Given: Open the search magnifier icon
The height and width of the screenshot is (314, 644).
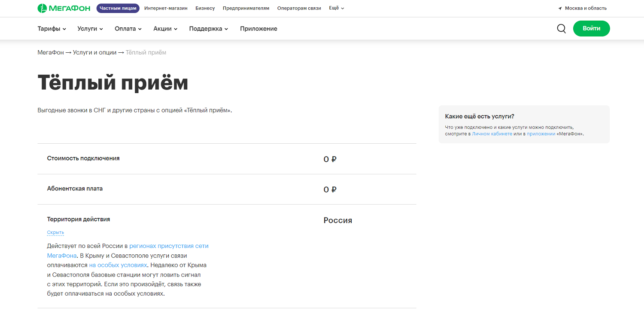Looking at the screenshot, I should [561, 29].
